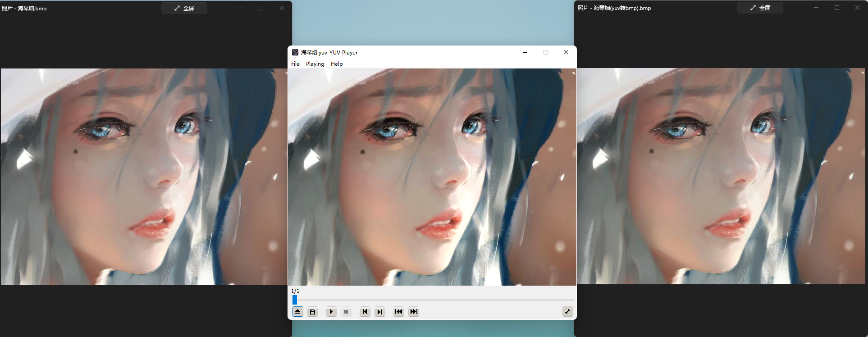Close the YUV Player window
The width and height of the screenshot is (868, 337).
tap(566, 52)
